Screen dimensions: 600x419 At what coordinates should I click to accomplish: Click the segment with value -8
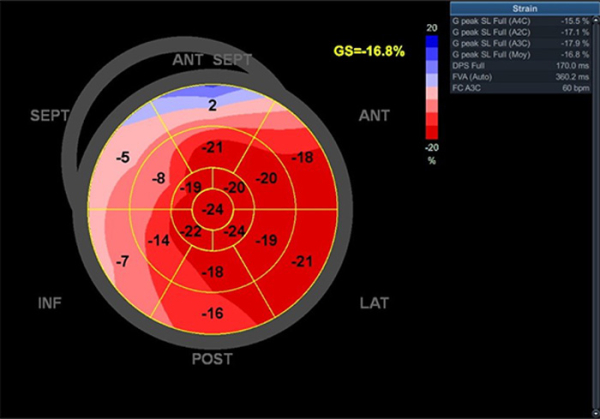pos(159,178)
